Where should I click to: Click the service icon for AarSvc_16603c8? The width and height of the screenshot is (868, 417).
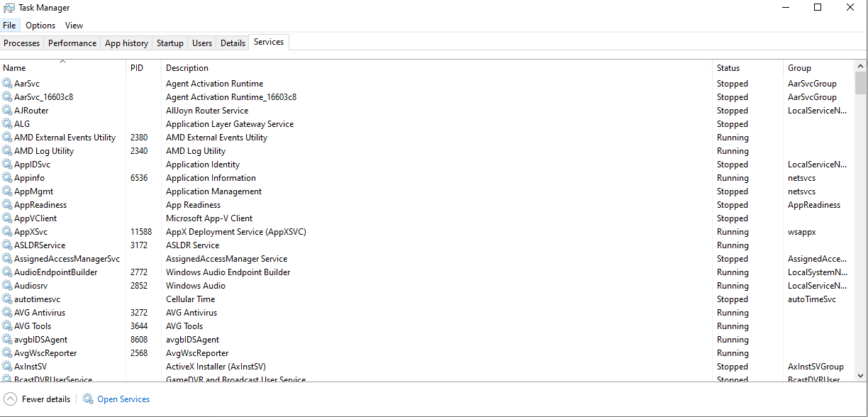pyautogui.click(x=7, y=97)
